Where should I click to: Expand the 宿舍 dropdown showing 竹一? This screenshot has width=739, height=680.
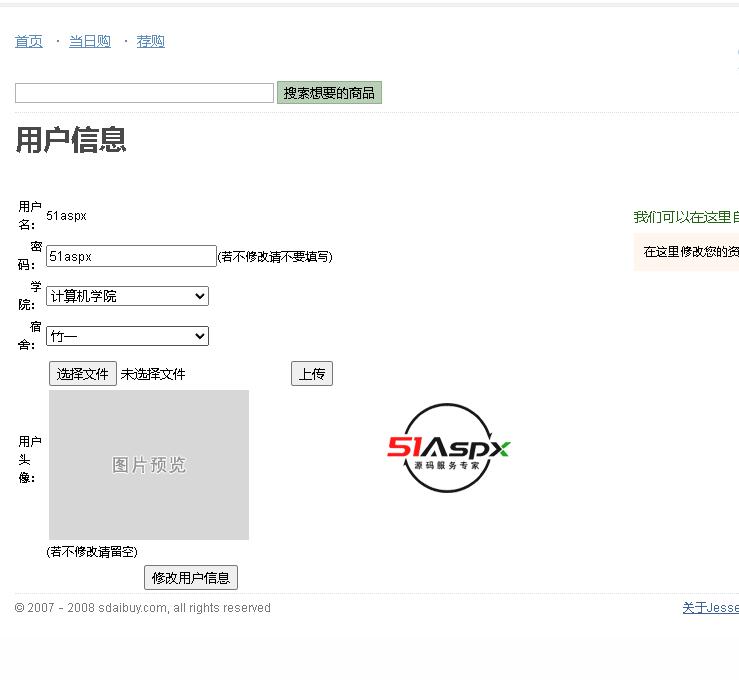(x=127, y=336)
